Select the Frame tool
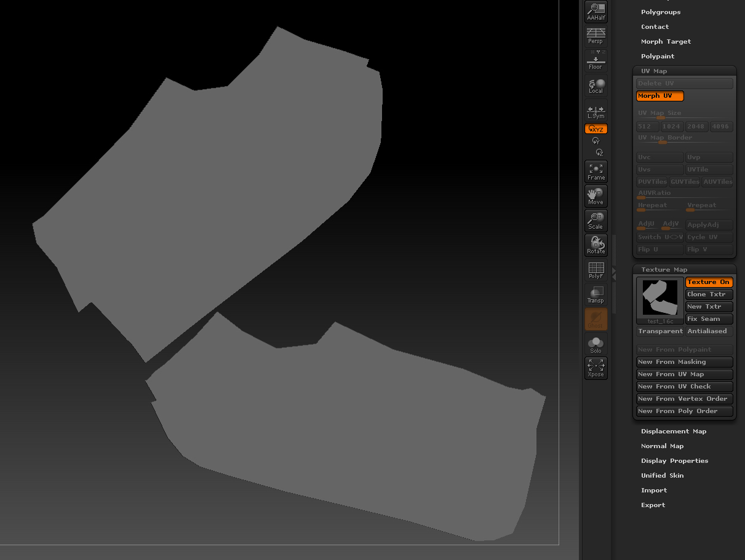The width and height of the screenshot is (745, 560). coord(595,171)
